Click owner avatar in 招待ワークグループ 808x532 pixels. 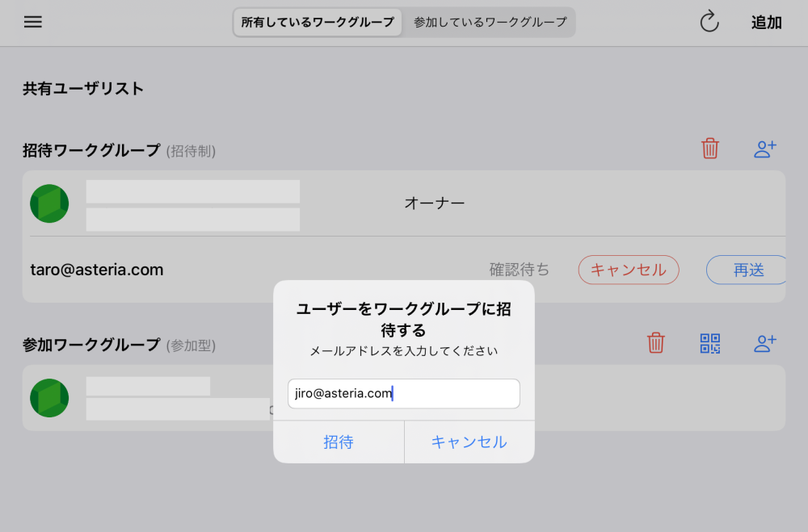(x=49, y=203)
